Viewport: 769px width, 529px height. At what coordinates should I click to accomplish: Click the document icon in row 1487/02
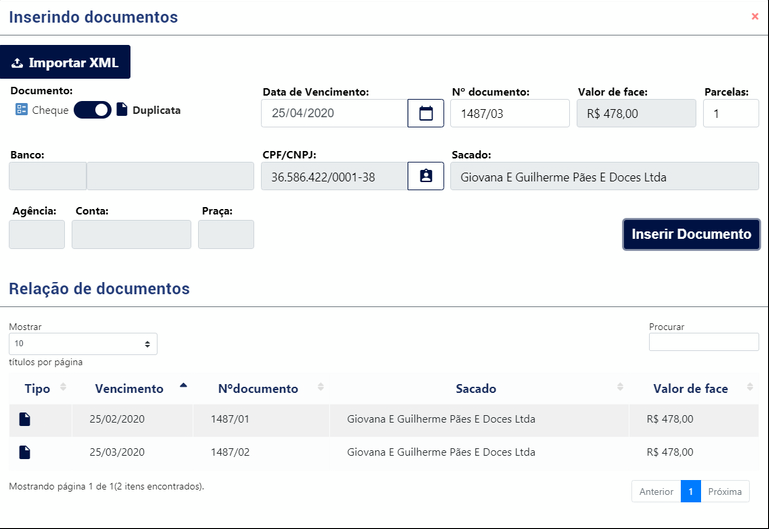point(25,452)
